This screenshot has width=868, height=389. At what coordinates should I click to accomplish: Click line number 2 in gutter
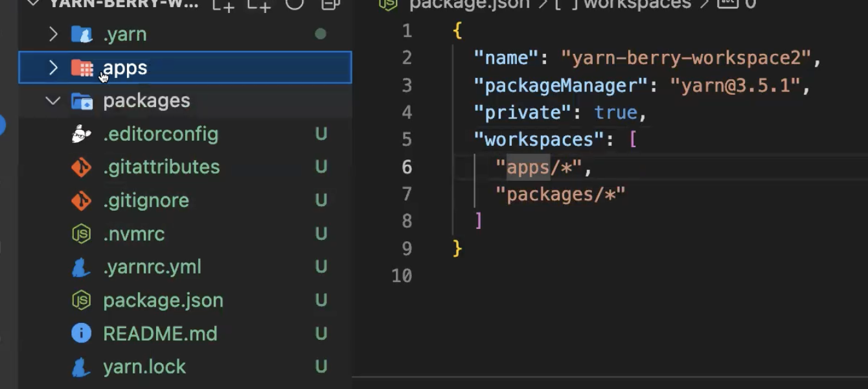click(407, 58)
